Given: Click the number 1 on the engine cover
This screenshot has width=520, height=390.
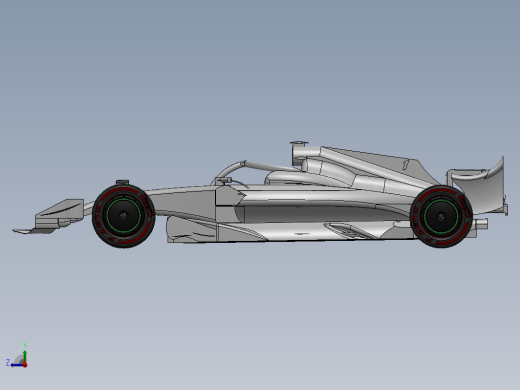Looking at the screenshot, I should pyautogui.click(x=406, y=164).
